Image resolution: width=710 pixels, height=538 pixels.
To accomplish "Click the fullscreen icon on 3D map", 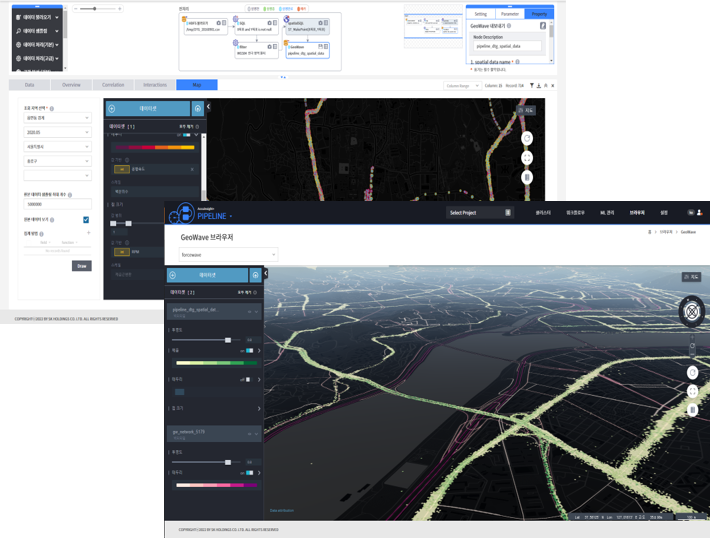I will tap(692, 391).
